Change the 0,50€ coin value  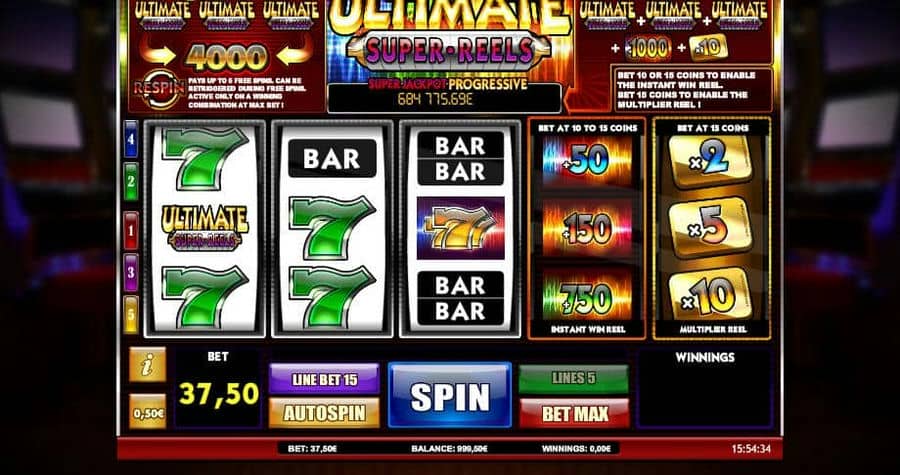147,411
